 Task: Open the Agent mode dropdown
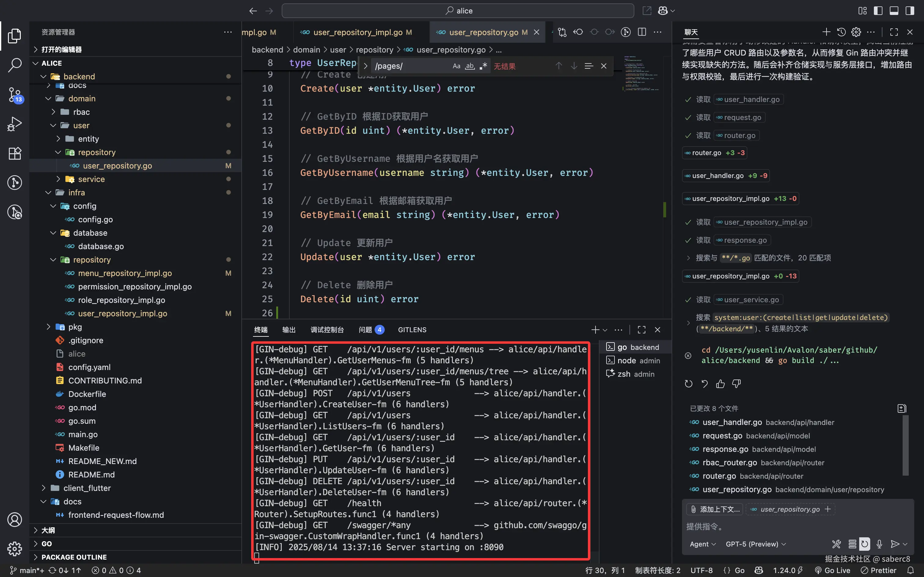tap(702, 544)
